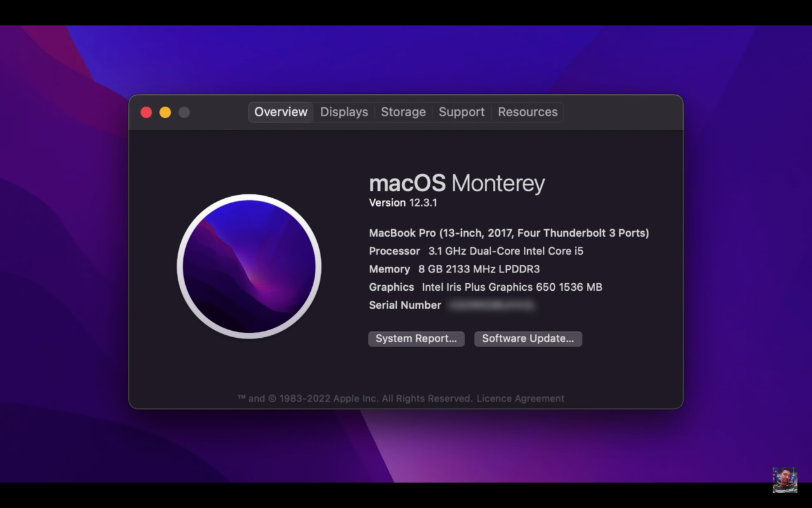Image resolution: width=812 pixels, height=508 pixels.
Task: Open the Licence Agreement link
Action: (520, 399)
